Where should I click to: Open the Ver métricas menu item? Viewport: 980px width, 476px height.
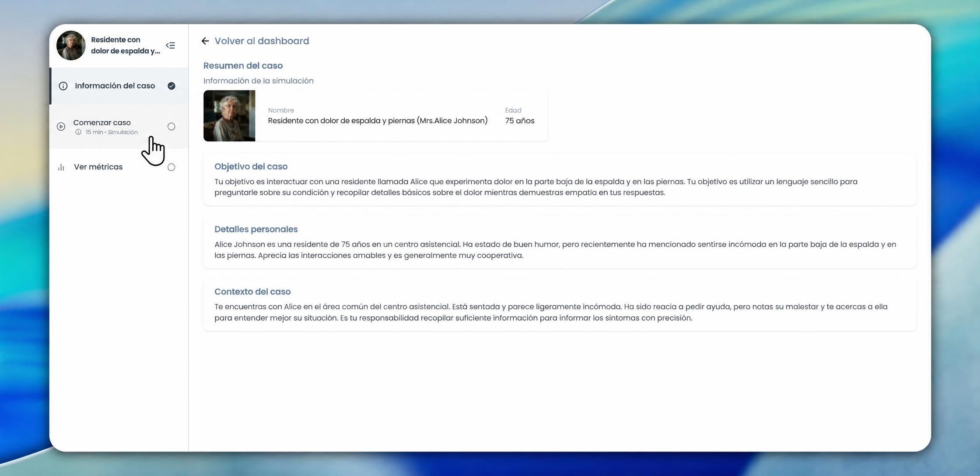119,167
